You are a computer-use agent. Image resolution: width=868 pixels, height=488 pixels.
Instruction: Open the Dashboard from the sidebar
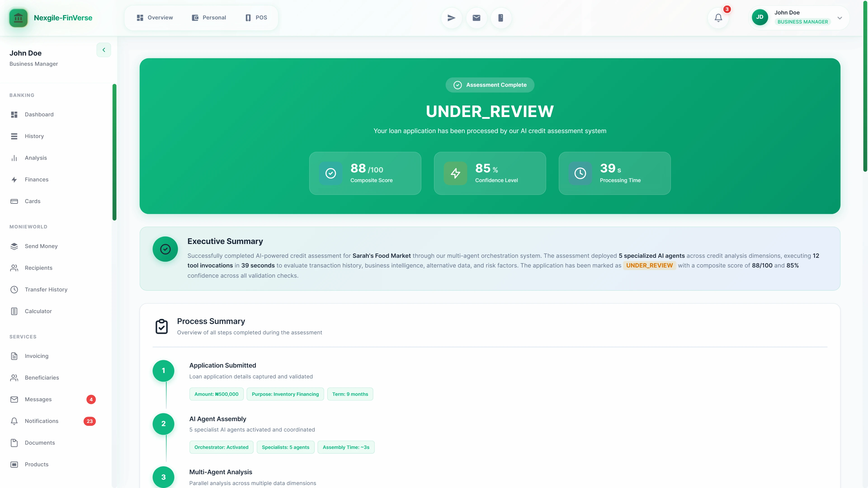[x=39, y=114]
